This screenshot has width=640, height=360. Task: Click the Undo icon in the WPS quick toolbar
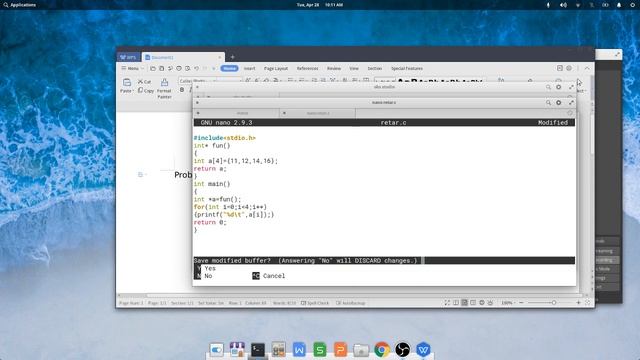(196, 69)
